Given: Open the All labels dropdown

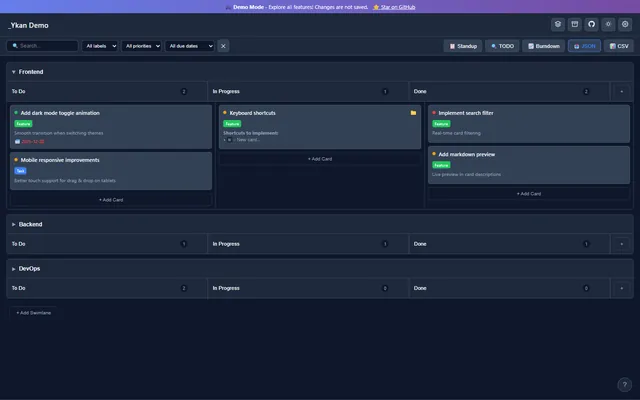Looking at the screenshot, I should pyautogui.click(x=100, y=46).
